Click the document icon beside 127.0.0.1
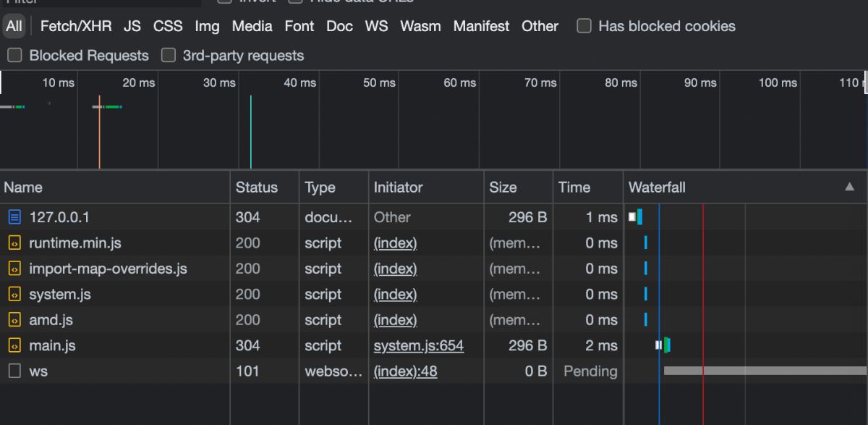The height and width of the screenshot is (425, 868). 14,217
